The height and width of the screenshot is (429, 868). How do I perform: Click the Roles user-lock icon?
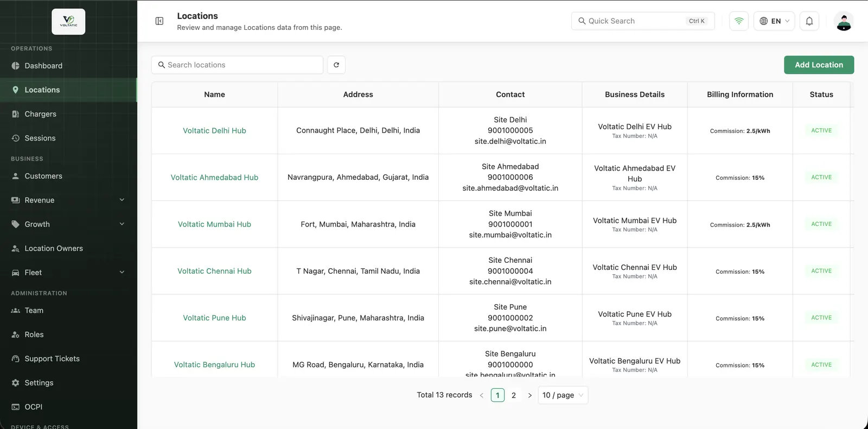coord(15,335)
